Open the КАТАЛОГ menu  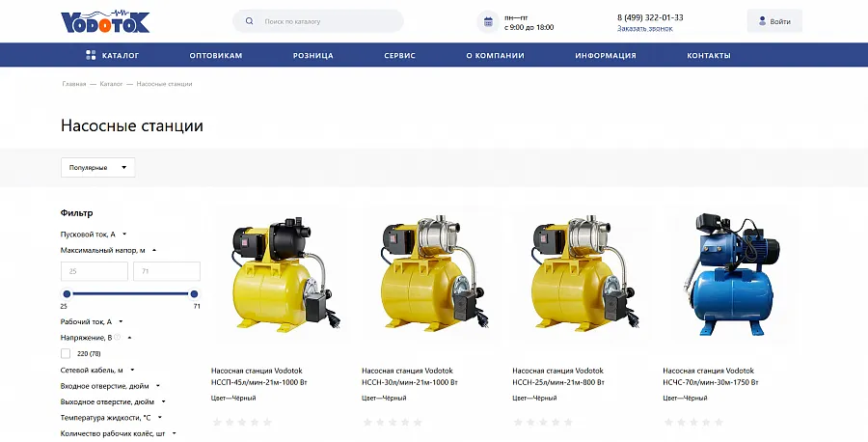(113, 55)
